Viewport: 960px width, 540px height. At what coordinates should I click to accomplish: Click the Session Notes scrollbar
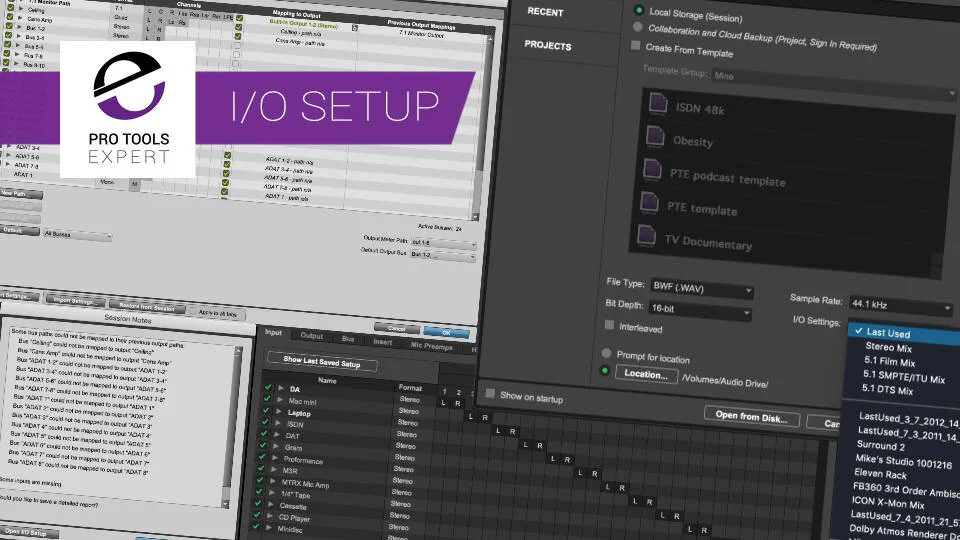(x=232, y=425)
